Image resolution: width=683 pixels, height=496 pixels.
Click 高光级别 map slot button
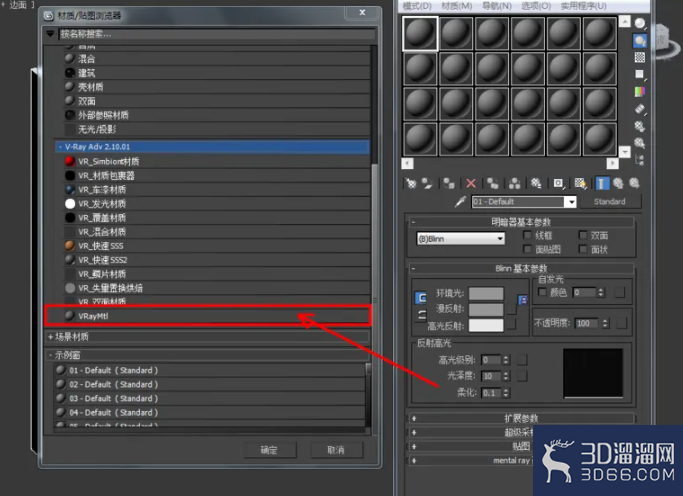pos(522,360)
